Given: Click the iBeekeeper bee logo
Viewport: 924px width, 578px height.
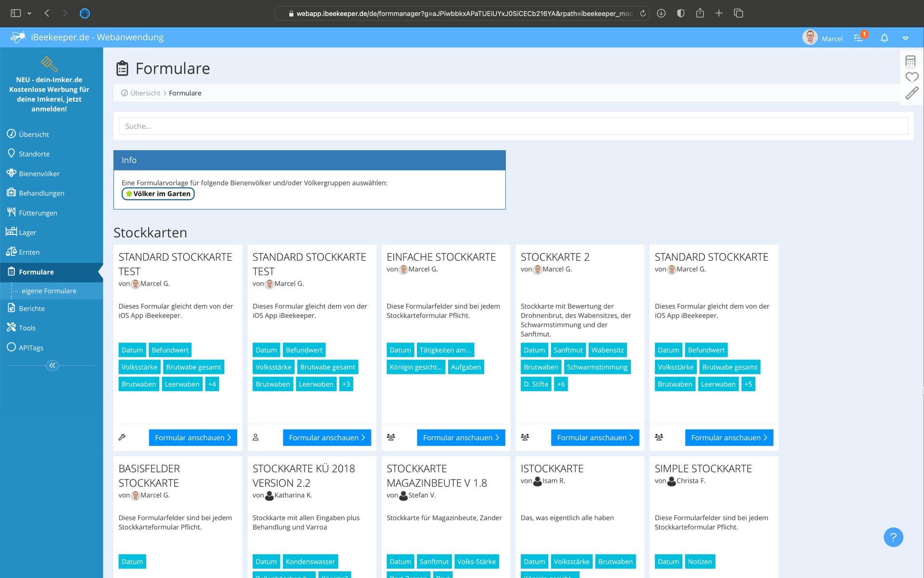Looking at the screenshot, I should [18, 37].
